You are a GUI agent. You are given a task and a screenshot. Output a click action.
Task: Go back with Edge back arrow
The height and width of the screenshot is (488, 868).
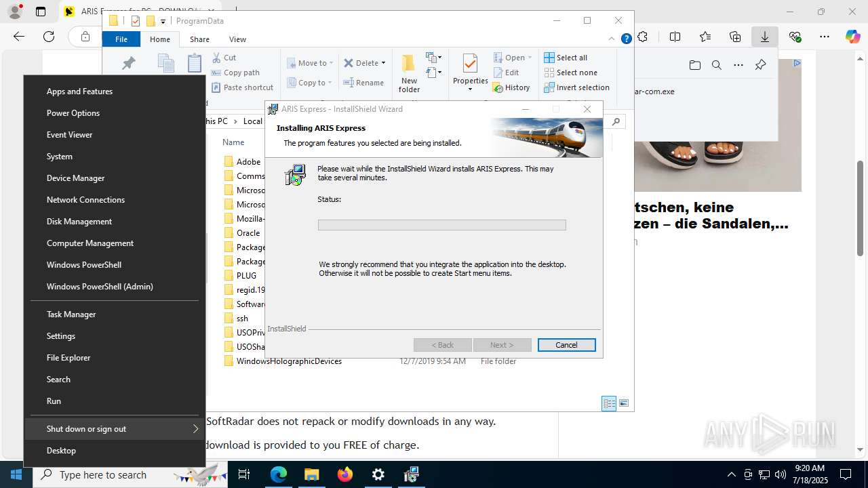(x=19, y=37)
